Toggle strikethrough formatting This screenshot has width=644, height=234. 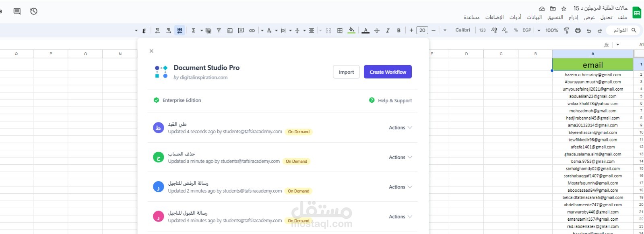(377, 30)
